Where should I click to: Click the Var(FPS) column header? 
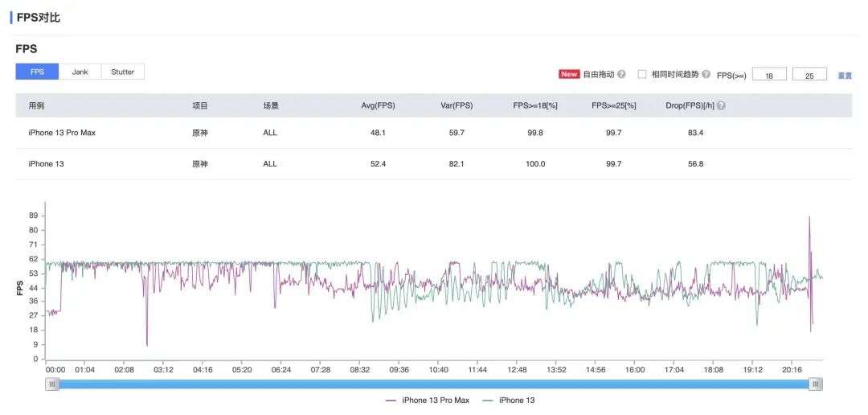pos(457,105)
